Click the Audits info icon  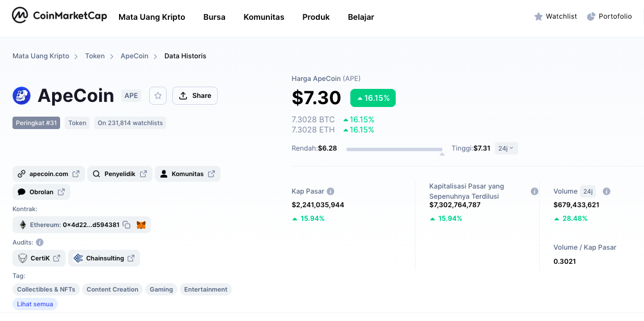coord(40,242)
